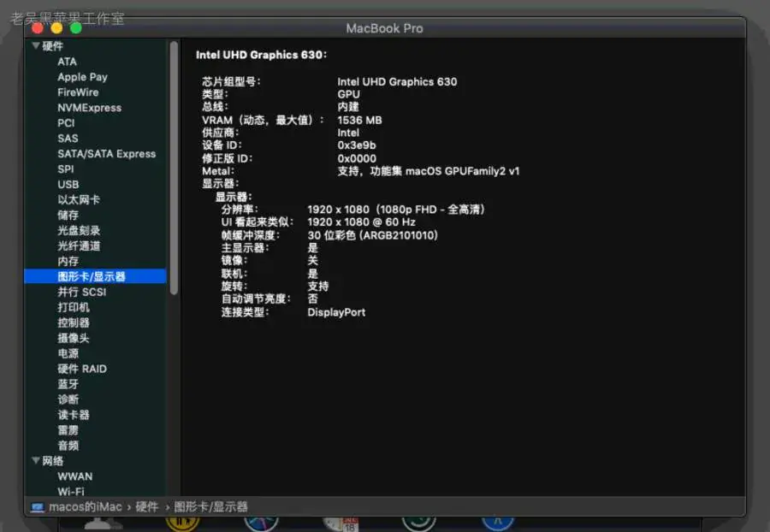Select 硬件 RAID in the sidebar

(x=82, y=369)
